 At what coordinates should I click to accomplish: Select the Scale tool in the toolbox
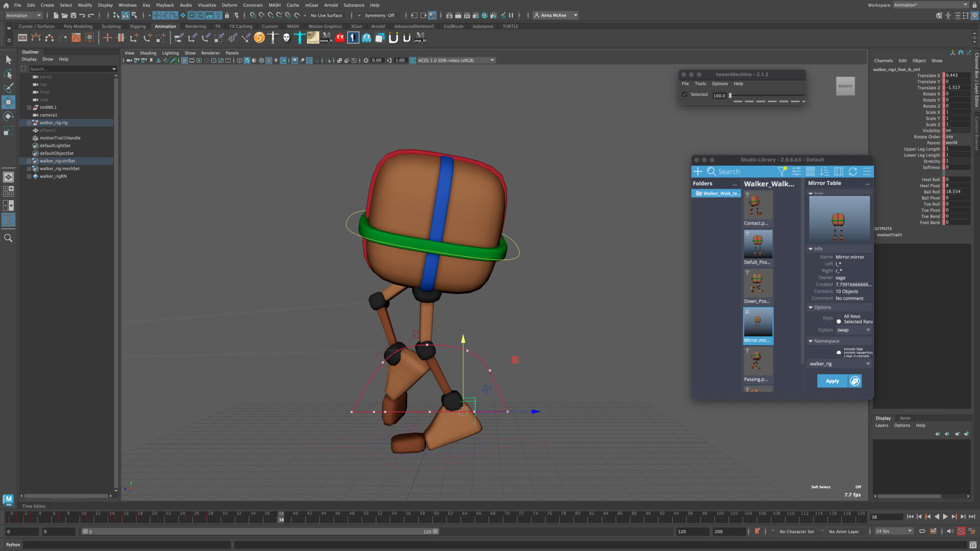[8, 131]
